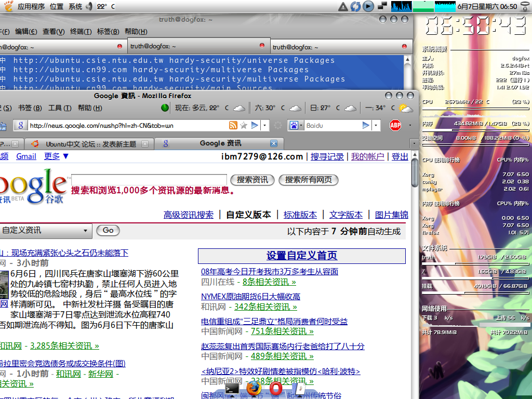Open the address bar history dropdown
This screenshot has height=399, width=532.
[x=264, y=126]
